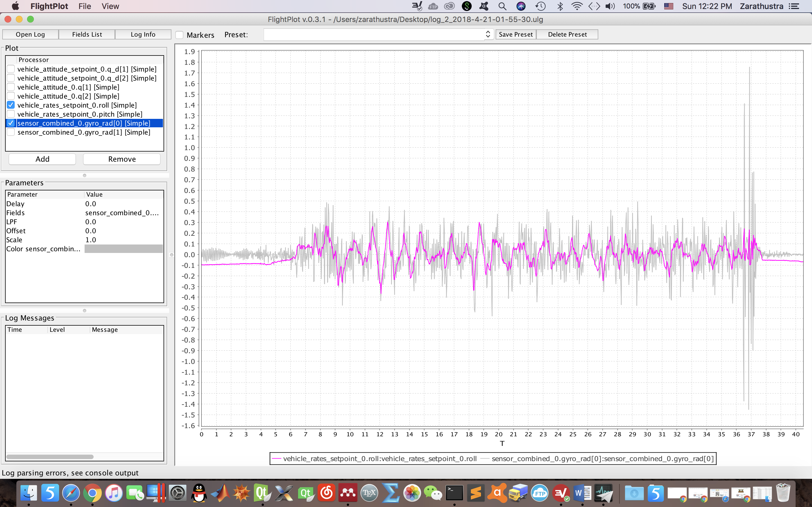Click the Wi-Fi status icon
The width and height of the screenshot is (812, 507).
pos(577,6)
